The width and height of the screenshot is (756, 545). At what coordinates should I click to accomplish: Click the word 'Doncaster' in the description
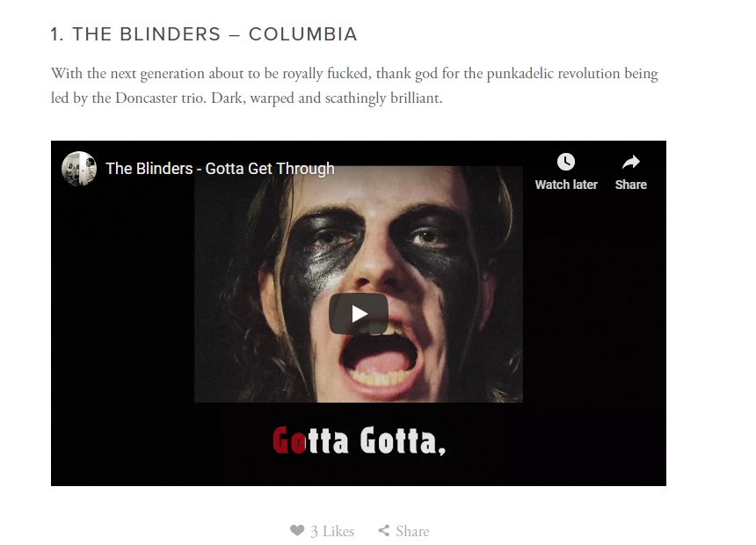tap(146, 98)
